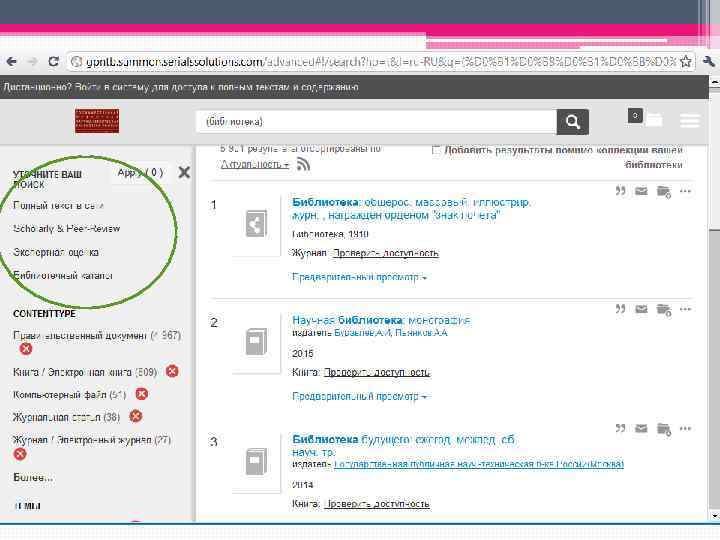
Task: Open more actions ellipsis for result 1
Action: click(x=685, y=191)
